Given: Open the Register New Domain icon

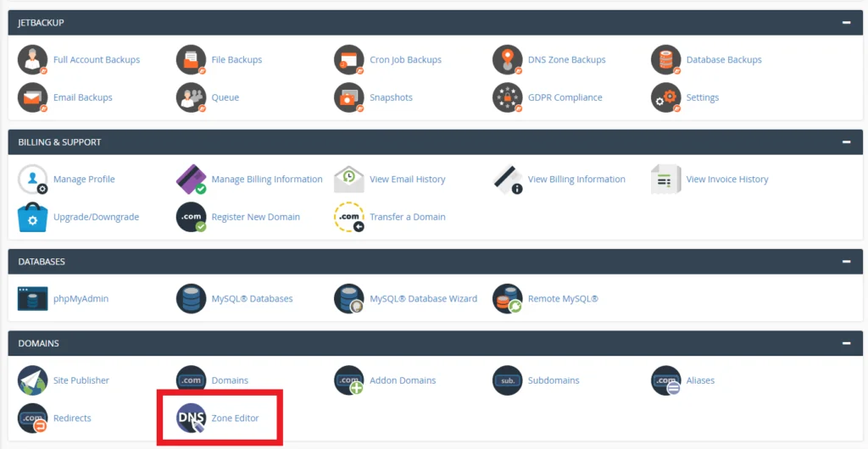Looking at the screenshot, I should 191,217.
